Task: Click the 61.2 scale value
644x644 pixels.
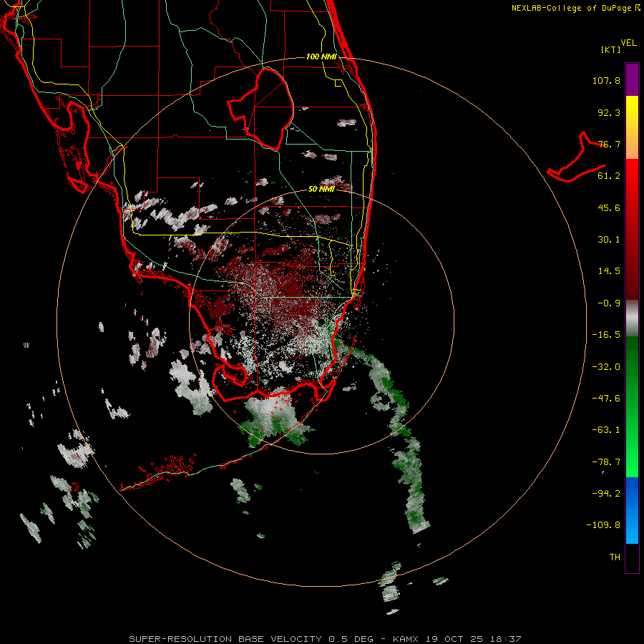Action: [x=609, y=176]
